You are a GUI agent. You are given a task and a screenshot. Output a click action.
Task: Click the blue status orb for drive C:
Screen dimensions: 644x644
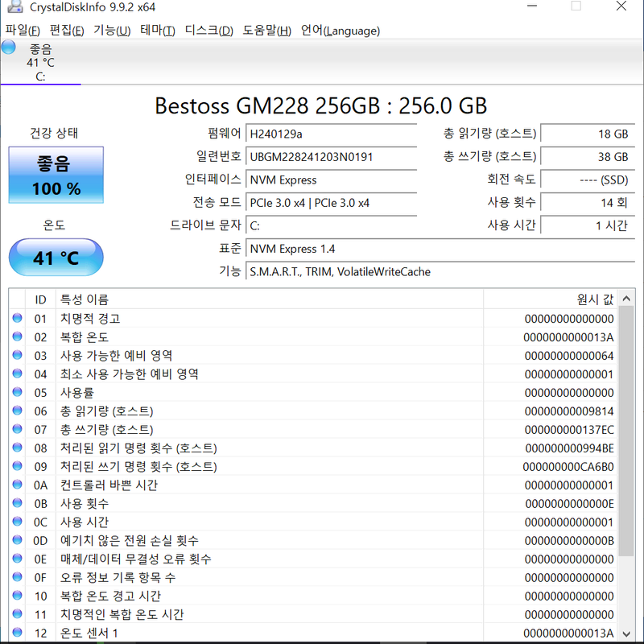pyautogui.click(x=8, y=47)
